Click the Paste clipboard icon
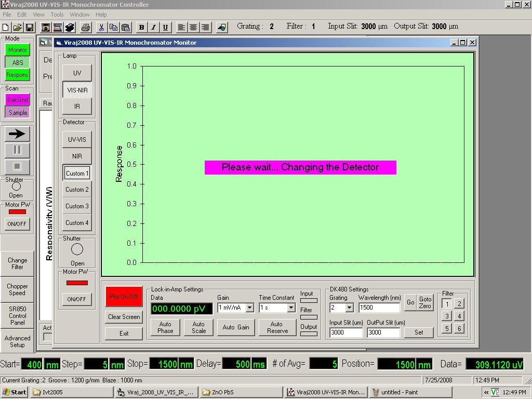 pyautogui.click(x=126, y=27)
